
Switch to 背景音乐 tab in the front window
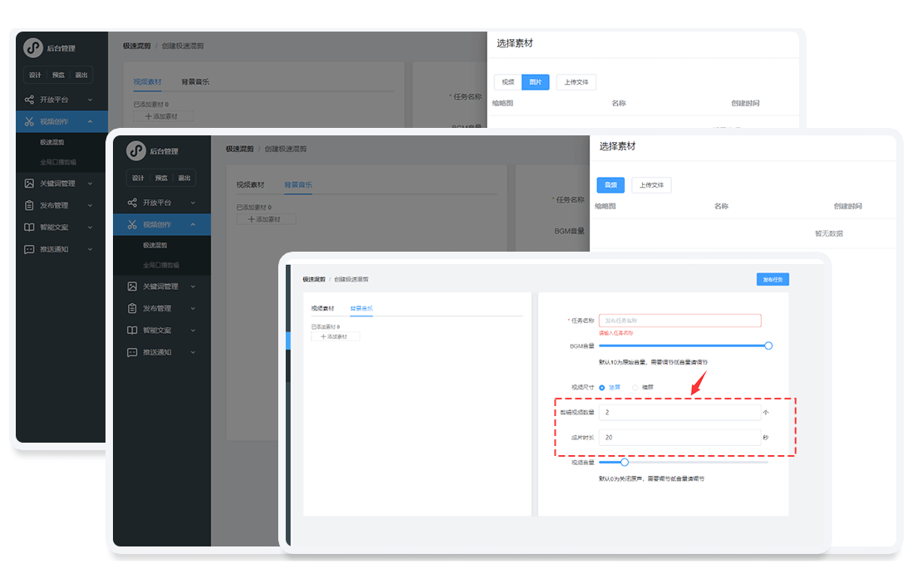click(x=361, y=308)
